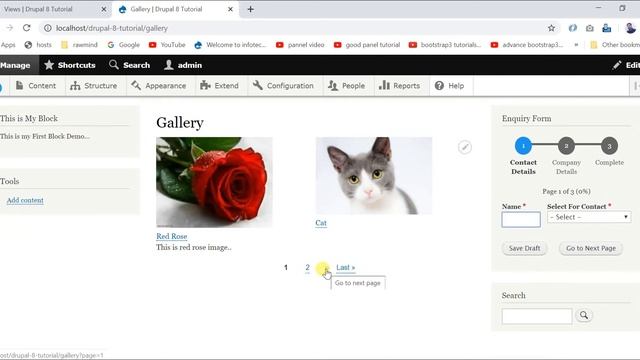640x360 pixels.
Task: Open the advance bootstrap3 bookmark
Action: 527,45
